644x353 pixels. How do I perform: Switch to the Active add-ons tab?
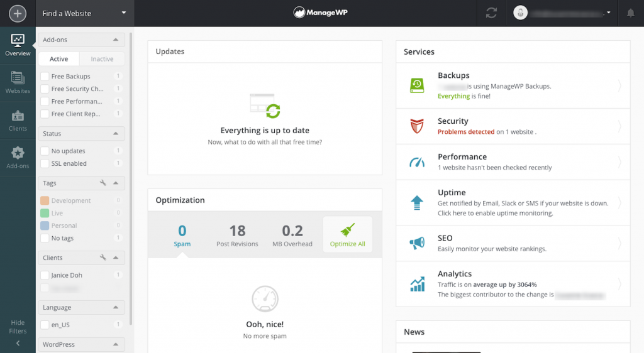click(x=58, y=59)
